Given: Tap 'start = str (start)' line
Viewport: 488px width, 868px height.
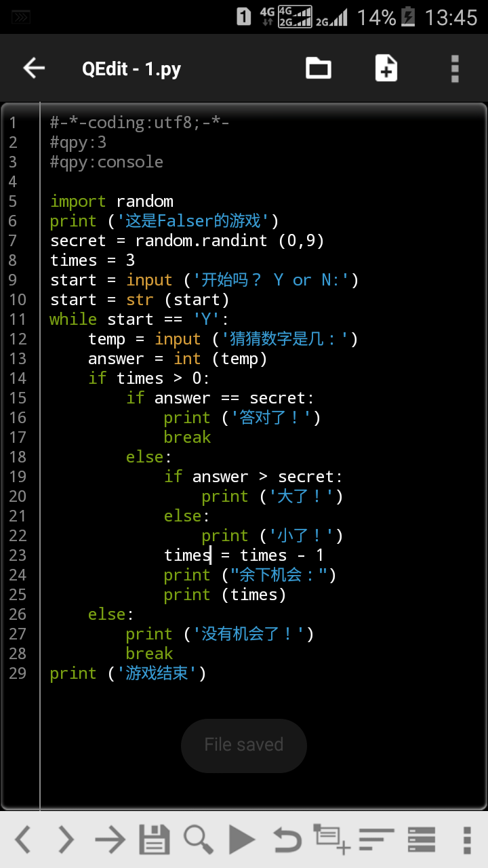Looking at the screenshot, I should coord(140,300).
